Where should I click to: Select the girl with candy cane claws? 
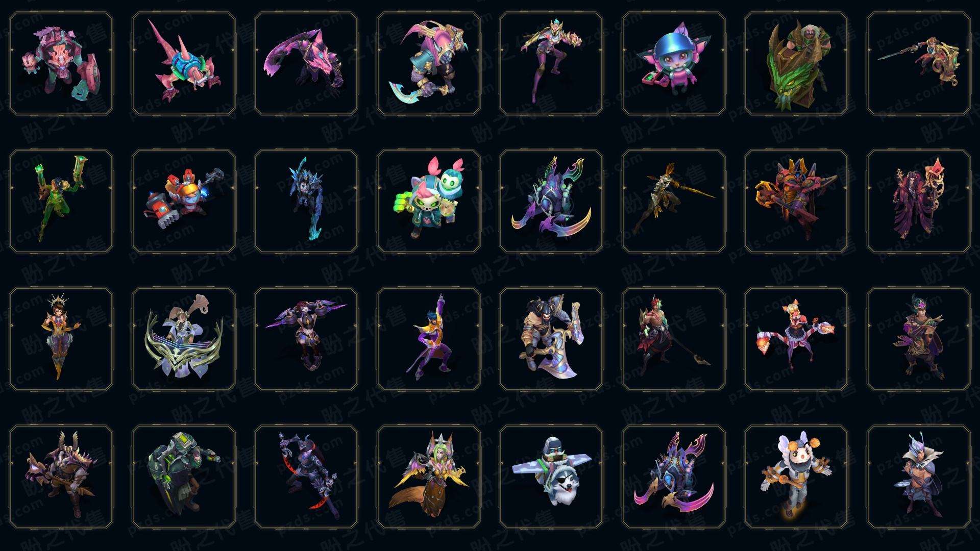(x=796, y=339)
